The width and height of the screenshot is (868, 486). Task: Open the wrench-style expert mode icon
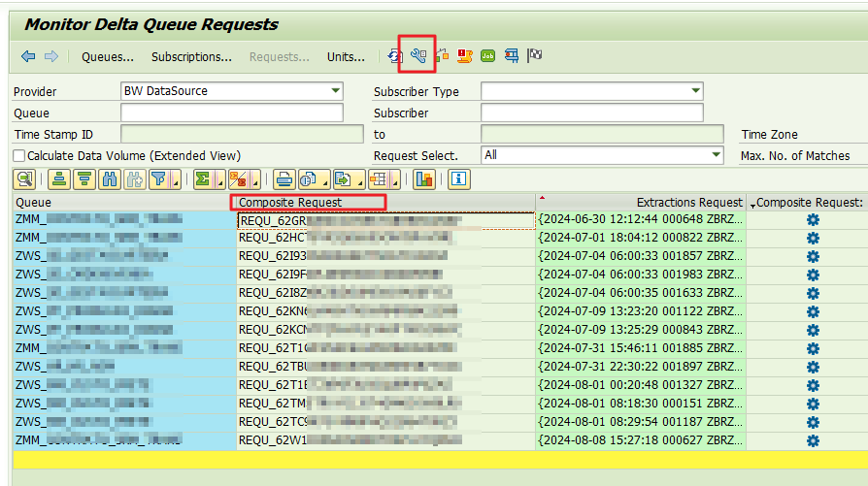click(x=417, y=55)
